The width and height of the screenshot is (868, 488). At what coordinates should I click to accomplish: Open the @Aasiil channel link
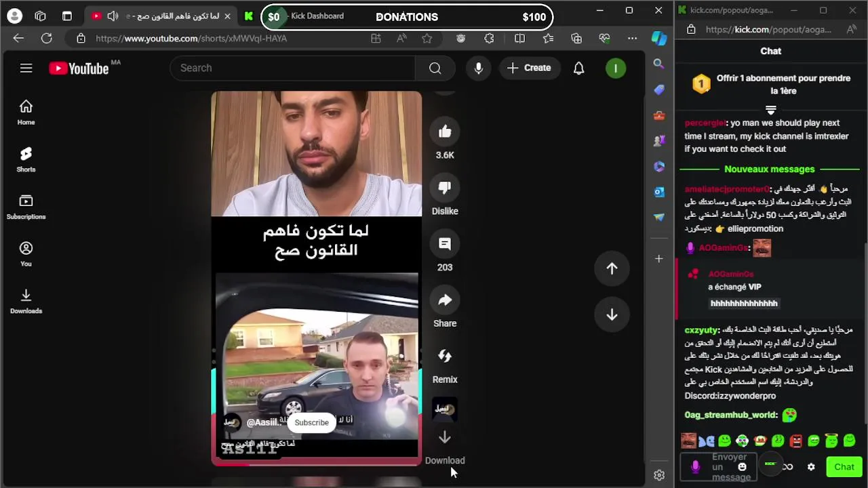click(x=262, y=423)
